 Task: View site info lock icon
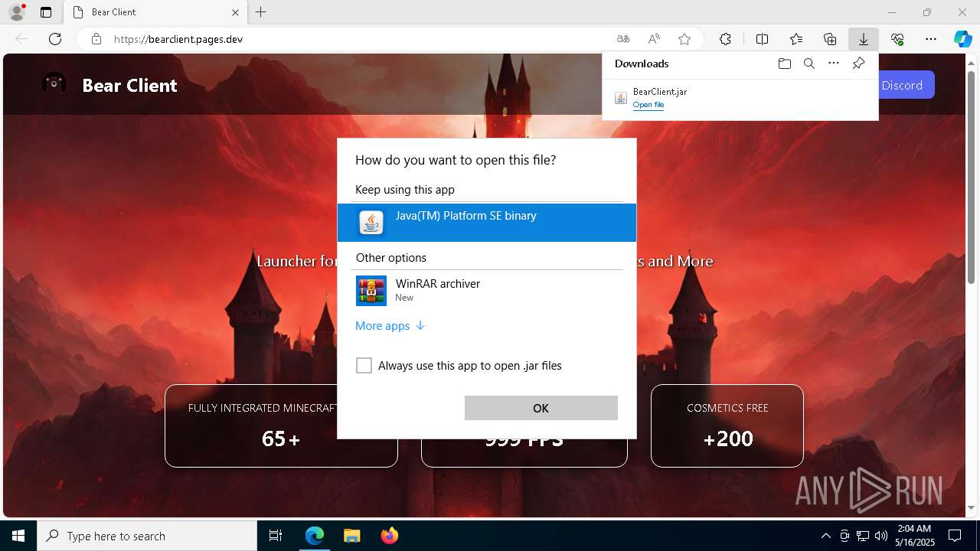click(x=96, y=39)
